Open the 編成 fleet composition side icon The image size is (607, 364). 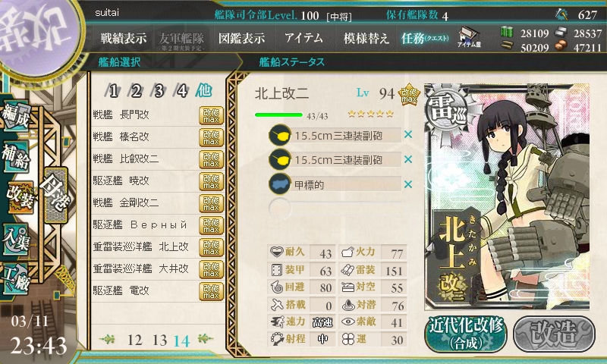pos(15,115)
